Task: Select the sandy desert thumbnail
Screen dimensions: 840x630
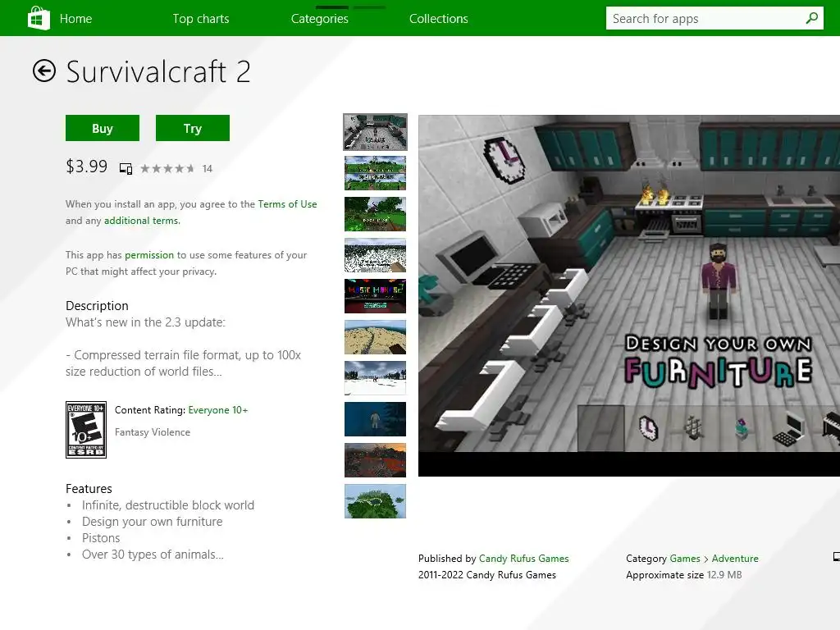Action: (375, 337)
